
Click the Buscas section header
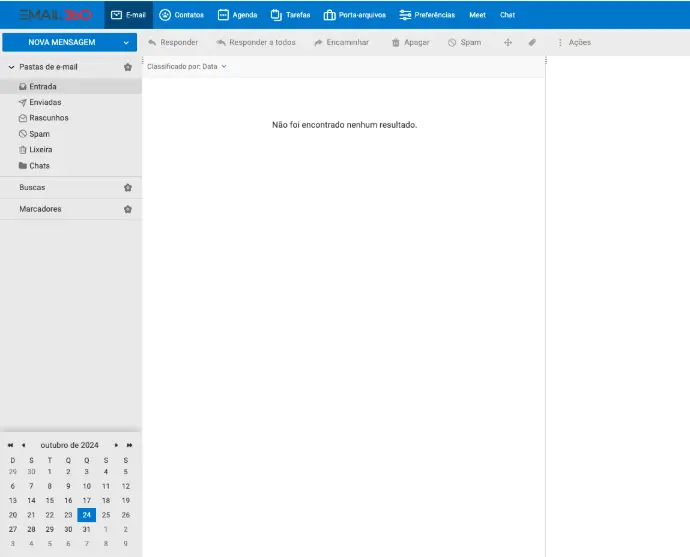32,187
